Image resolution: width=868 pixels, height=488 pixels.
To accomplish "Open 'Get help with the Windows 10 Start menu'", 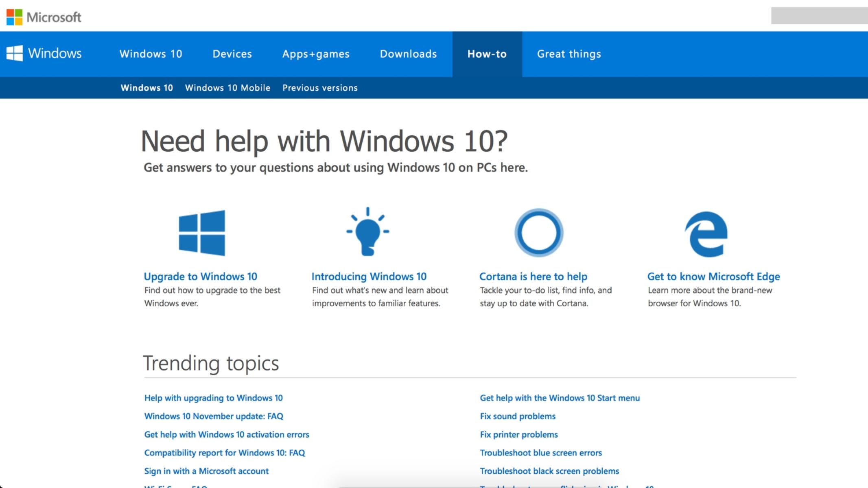I will 560,398.
